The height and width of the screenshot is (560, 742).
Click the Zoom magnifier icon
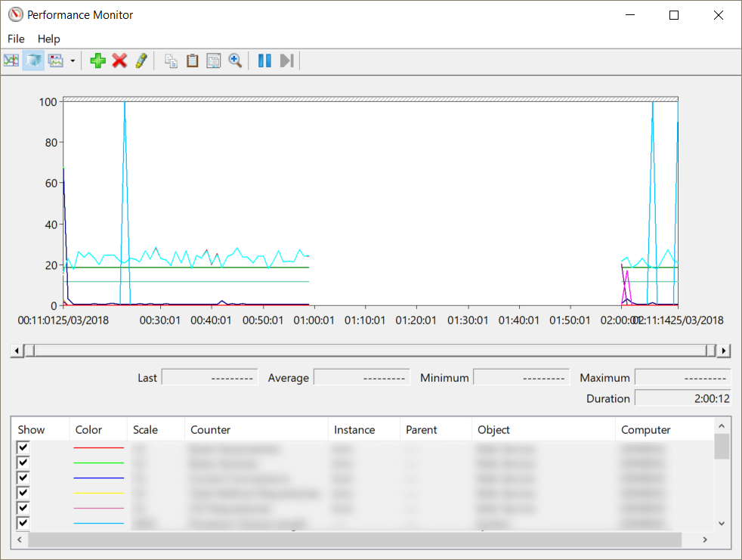tap(235, 60)
